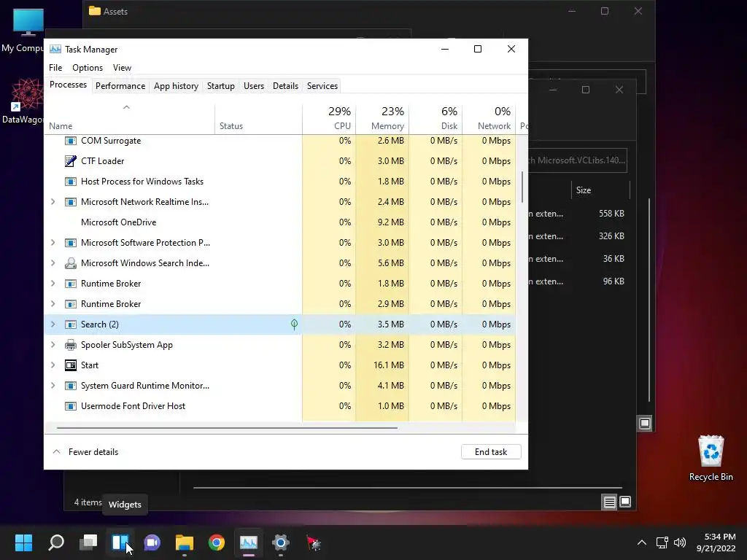The width and height of the screenshot is (747, 560).
Task: Click the Task Manager taskbar icon
Action: tap(249, 542)
